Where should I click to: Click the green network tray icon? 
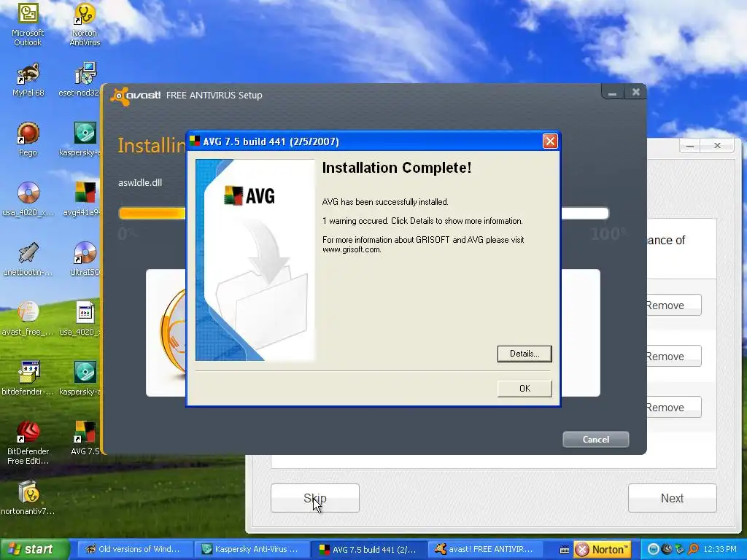pyautogui.click(x=679, y=550)
